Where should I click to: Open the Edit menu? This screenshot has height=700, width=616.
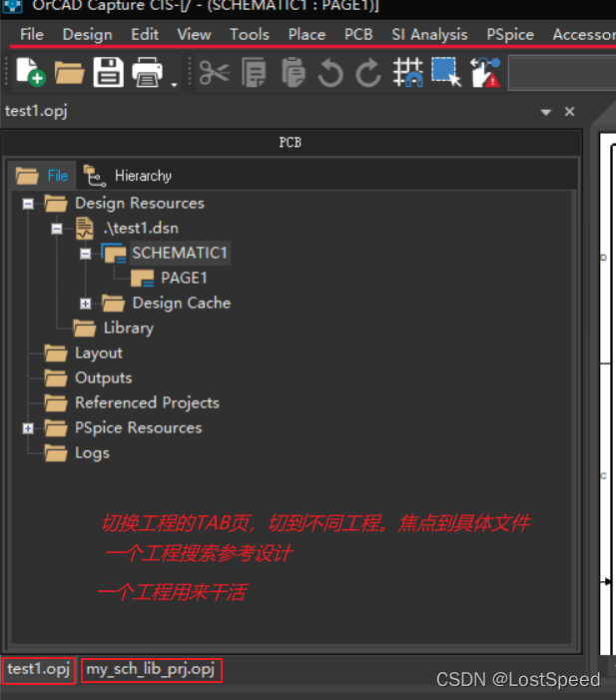tap(145, 34)
